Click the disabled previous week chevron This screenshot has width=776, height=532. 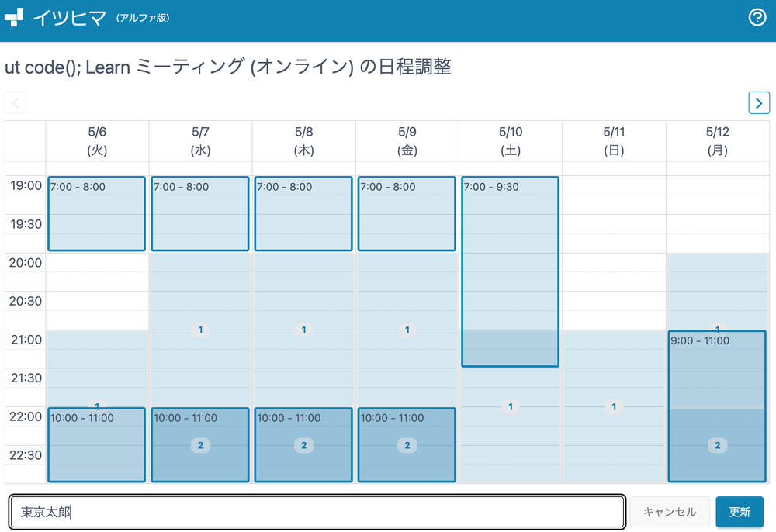tap(16, 102)
